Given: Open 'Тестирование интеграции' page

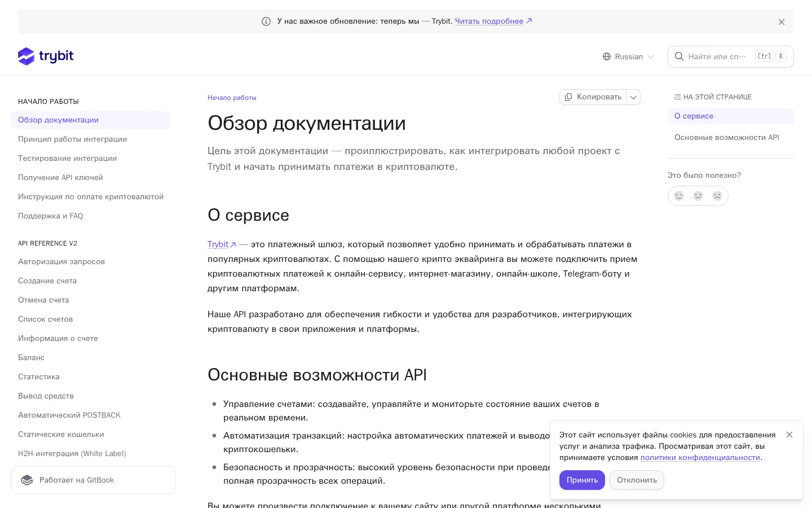Looking at the screenshot, I should 91,158.
